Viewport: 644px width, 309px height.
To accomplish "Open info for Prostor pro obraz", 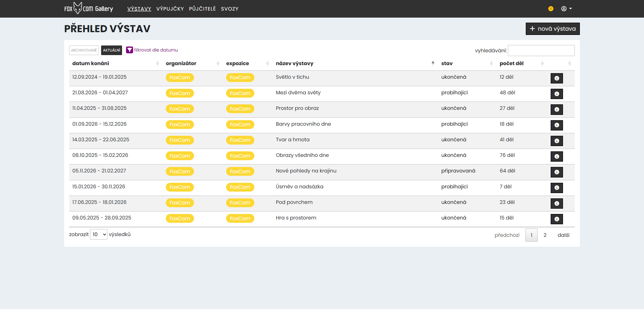I will (x=556, y=109).
